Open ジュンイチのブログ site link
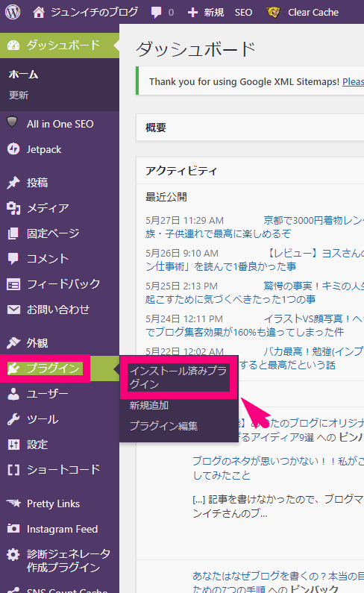The width and height of the screenshot is (364, 593). [x=94, y=12]
